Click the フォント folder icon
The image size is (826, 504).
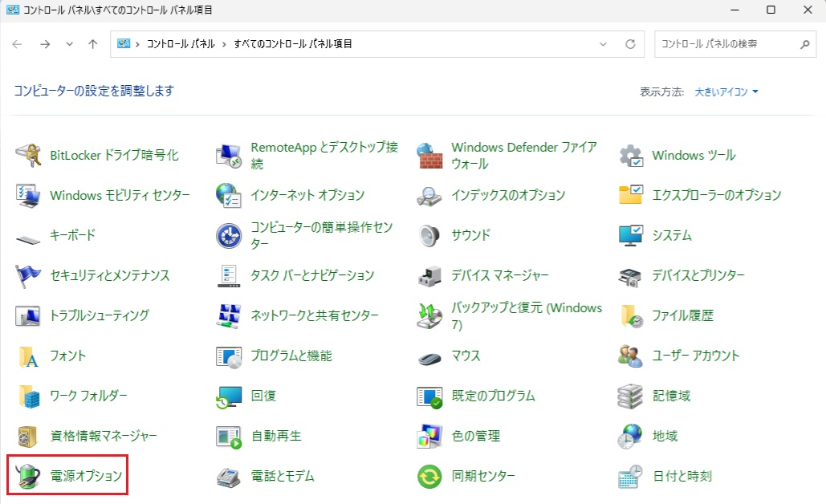[x=28, y=356]
